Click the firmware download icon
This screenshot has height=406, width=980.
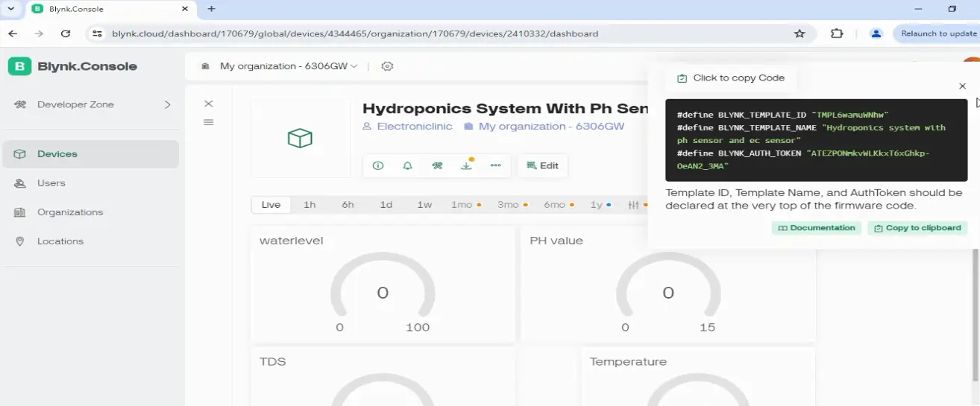466,165
